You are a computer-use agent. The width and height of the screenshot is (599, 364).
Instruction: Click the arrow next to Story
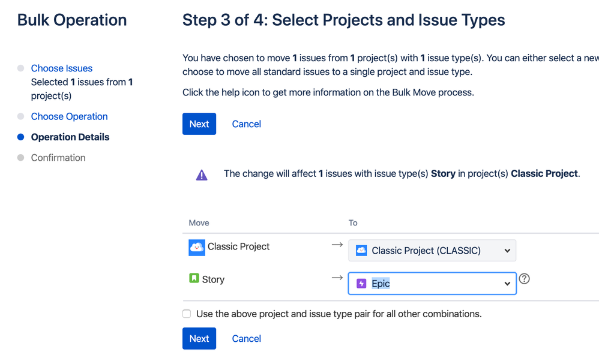pos(337,278)
